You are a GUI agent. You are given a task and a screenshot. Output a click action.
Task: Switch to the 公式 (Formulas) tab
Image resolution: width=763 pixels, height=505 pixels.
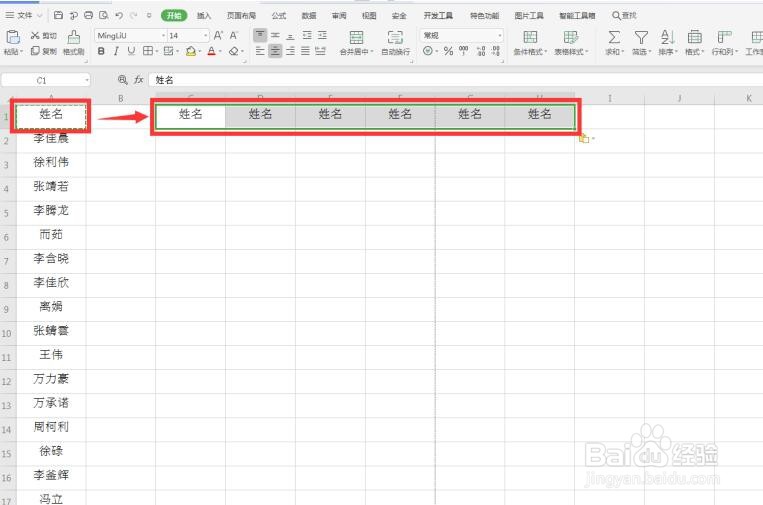pyautogui.click(x=279, y=16)
